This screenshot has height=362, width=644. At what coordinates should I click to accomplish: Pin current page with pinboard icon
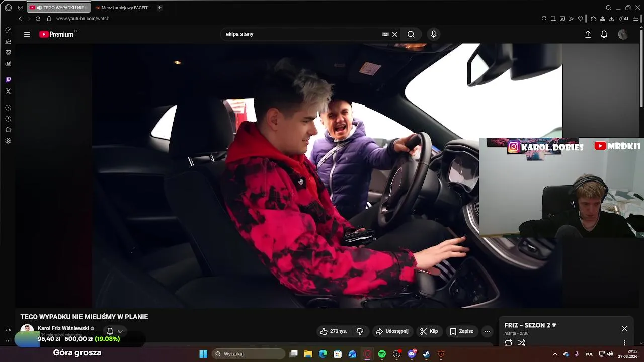[544, 19]
